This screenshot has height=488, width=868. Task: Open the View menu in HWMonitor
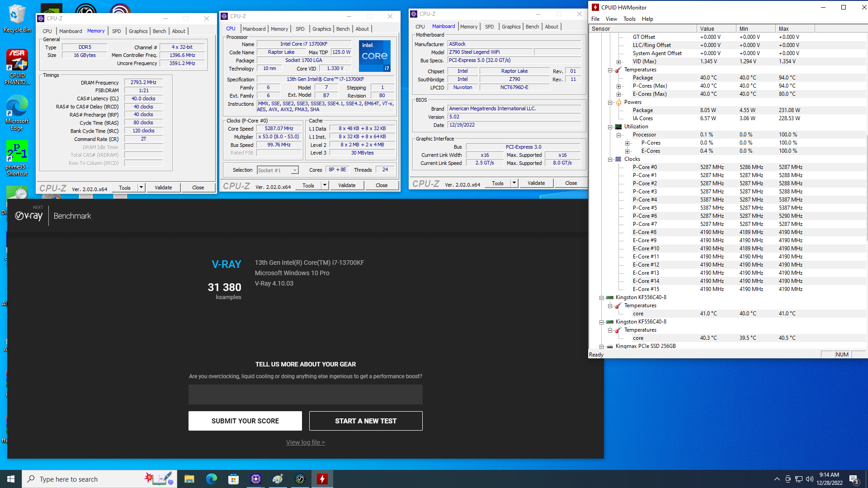point(611,19)
